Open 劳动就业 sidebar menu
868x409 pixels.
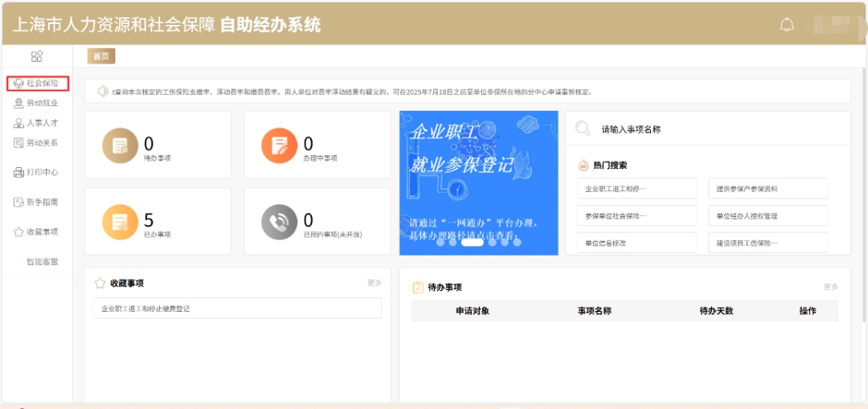(37, 103)
